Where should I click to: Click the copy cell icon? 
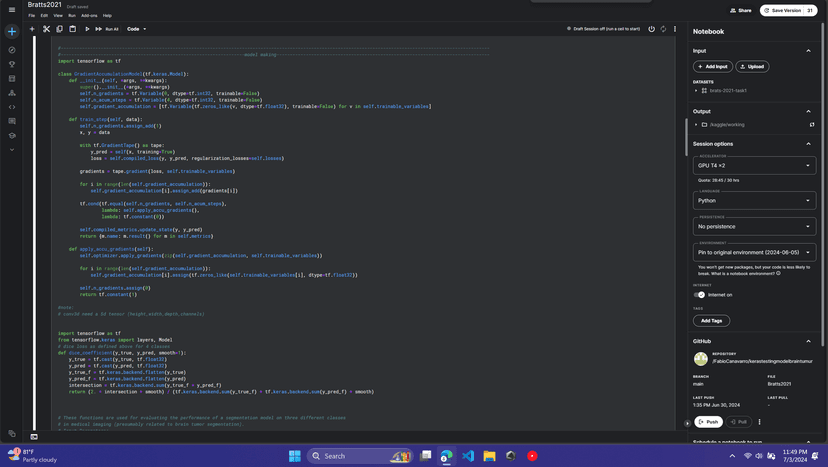pyautogui.click(x=59, y=29)
